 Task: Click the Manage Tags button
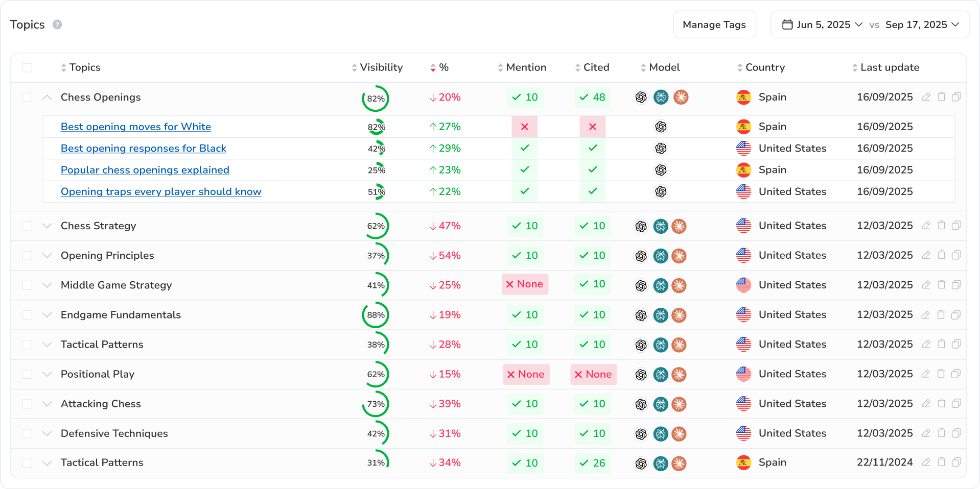pyautogui.click(x=714, y=25)
